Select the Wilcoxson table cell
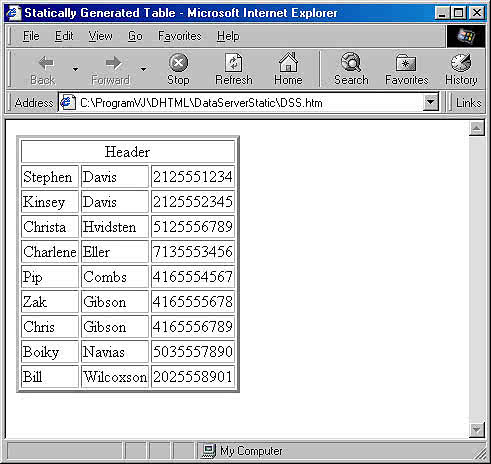This screenshot has width=491, height=464. (115, 377)
